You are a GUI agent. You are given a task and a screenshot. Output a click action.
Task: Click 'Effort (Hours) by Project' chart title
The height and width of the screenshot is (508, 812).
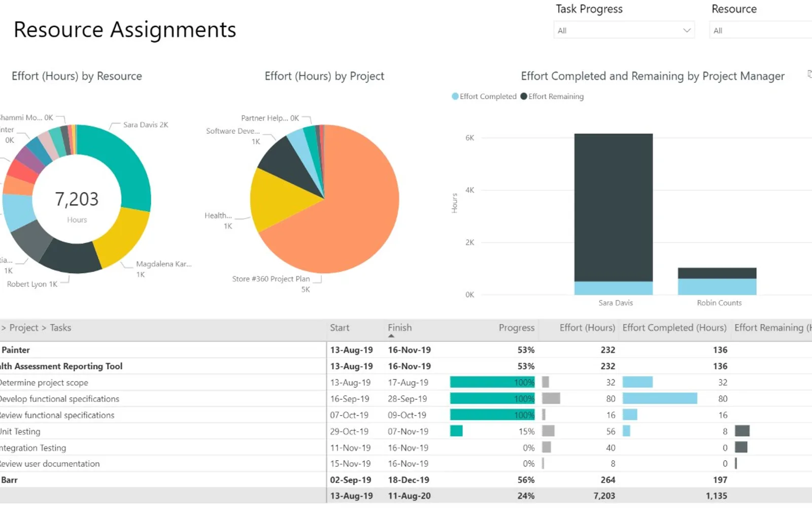tap(324, 76)
